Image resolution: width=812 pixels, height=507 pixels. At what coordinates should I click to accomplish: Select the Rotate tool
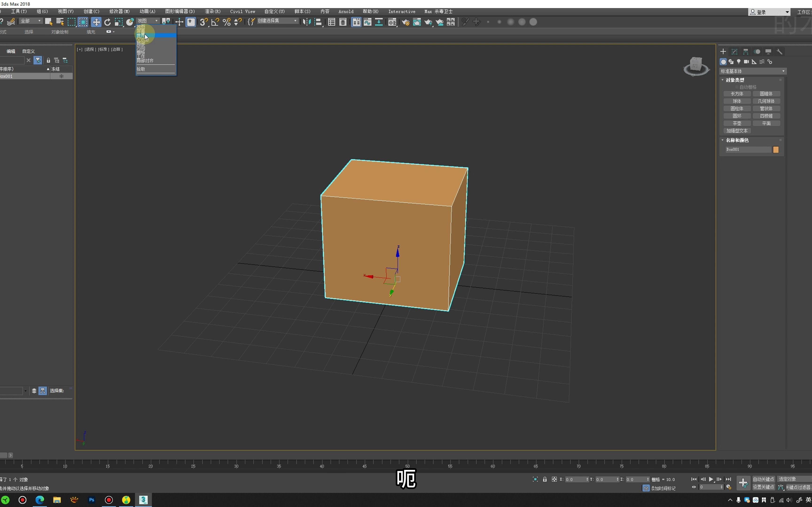point(107,22)
